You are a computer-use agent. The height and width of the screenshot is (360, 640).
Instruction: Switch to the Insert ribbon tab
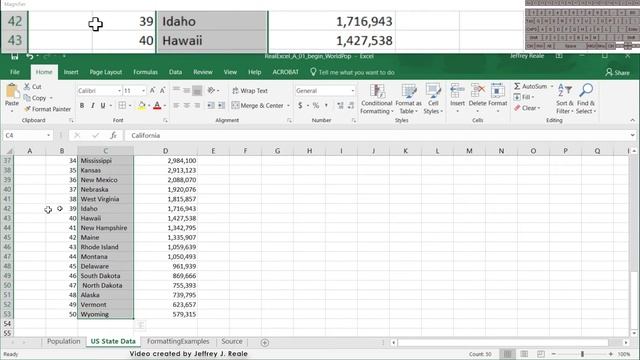(71, 72)
